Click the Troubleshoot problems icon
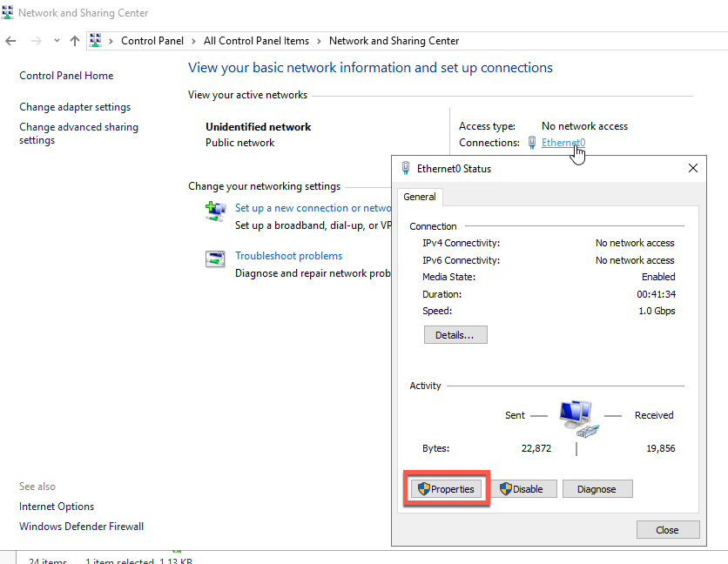The height and width of the screenshot is (564, 728). [215, 258]
